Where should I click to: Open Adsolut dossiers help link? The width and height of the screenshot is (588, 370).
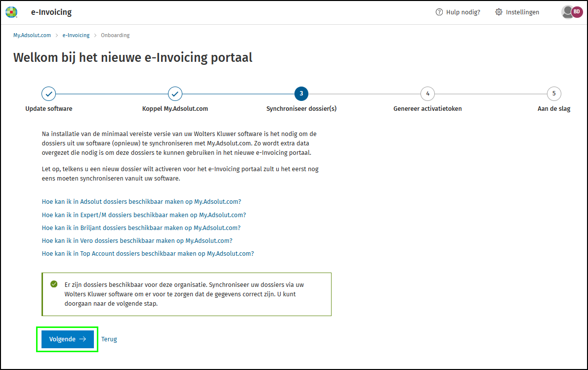[141, 202]
